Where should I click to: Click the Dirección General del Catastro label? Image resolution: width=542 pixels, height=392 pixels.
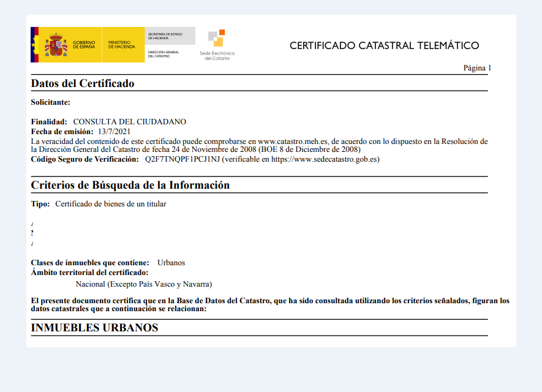coord(164,54)
